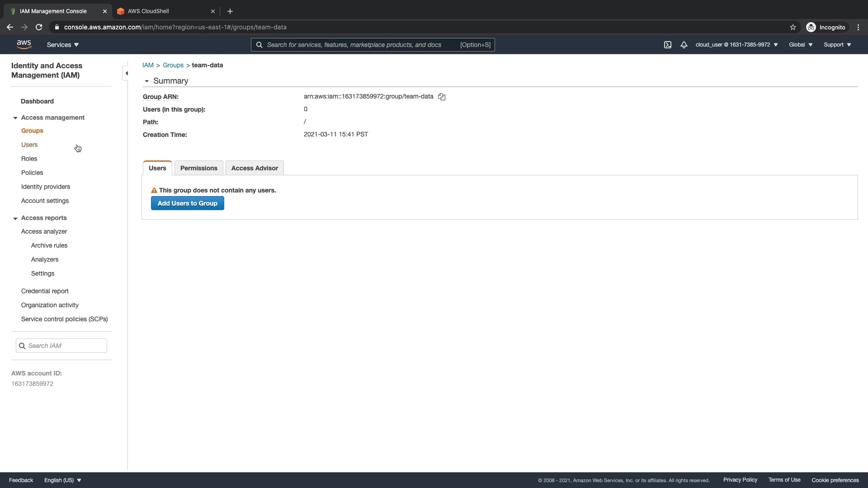The image size is (868, 488).
Task: Open the Services dropdown menu
Action: pos(63,45)
